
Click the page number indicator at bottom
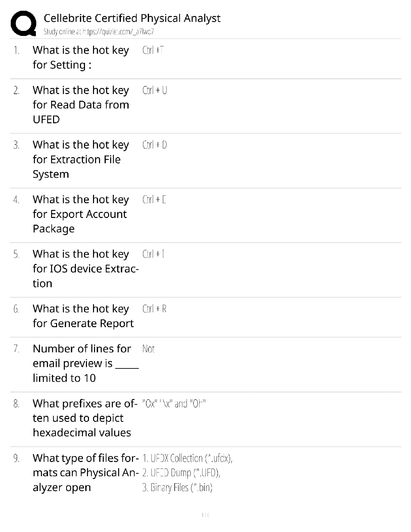click(205, 515)
